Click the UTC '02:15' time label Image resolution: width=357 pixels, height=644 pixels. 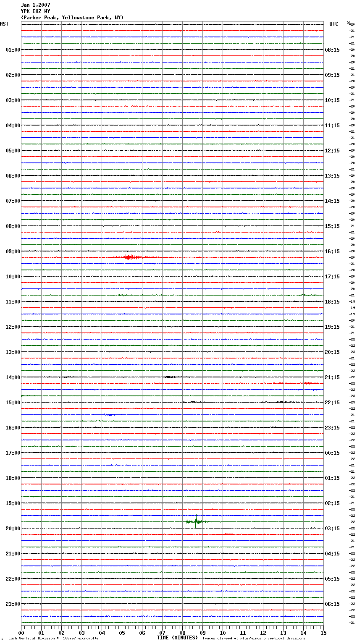[x=332, y=503]
